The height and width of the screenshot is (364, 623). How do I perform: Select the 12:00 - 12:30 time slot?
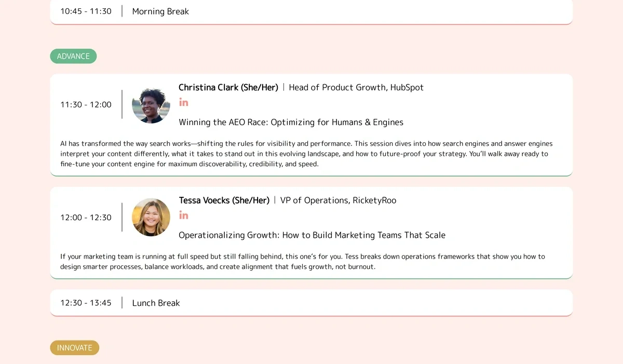pos(86,217)
